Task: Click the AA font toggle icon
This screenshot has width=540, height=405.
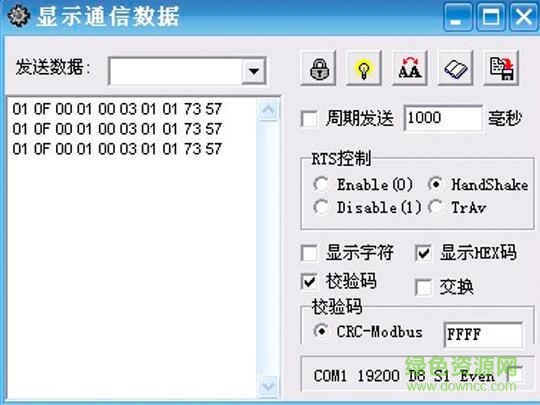Action: [x=409, y=68]
